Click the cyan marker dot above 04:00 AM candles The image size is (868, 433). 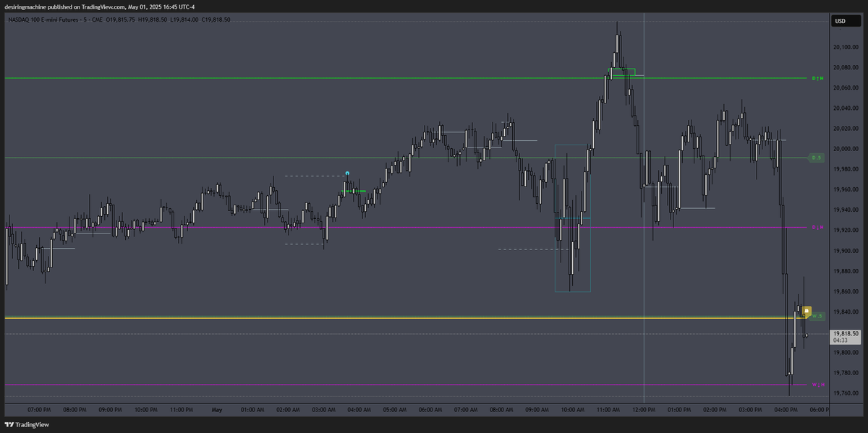(347, 173)
